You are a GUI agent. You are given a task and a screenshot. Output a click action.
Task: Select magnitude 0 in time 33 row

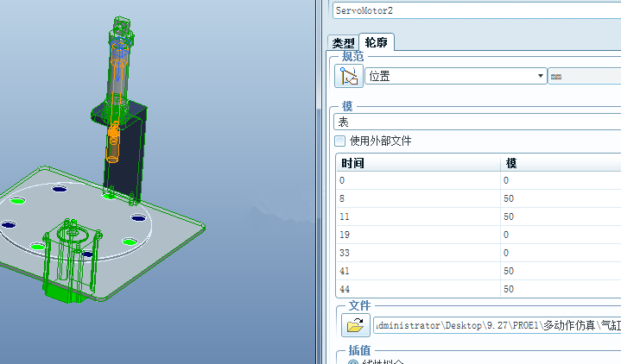[x=561, y=253]
